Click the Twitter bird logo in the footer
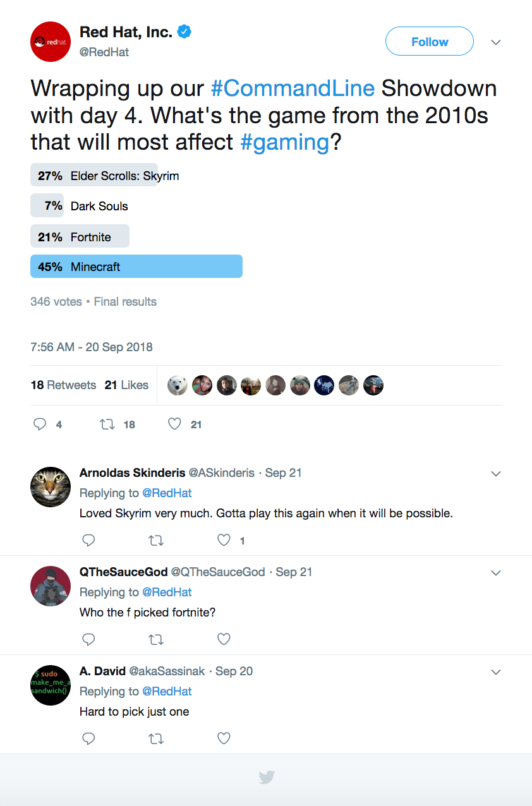The image size is (532, 806). [x=267, y=778]
